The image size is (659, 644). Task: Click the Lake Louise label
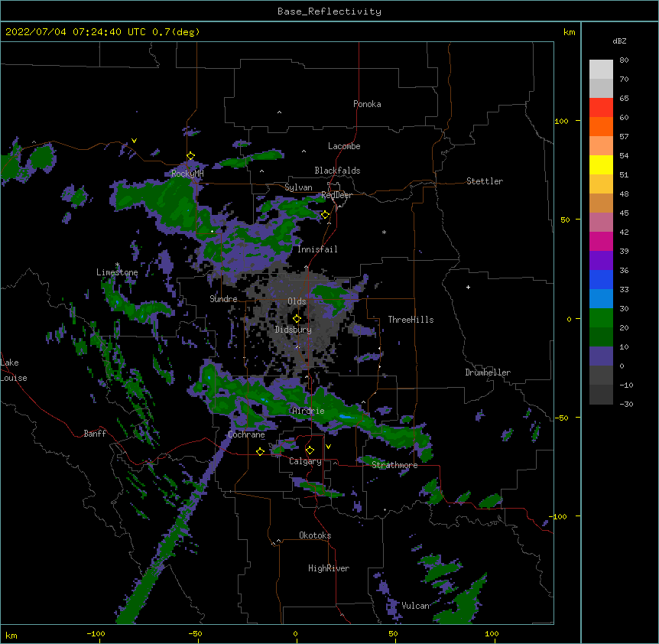(x=14, y=370)
